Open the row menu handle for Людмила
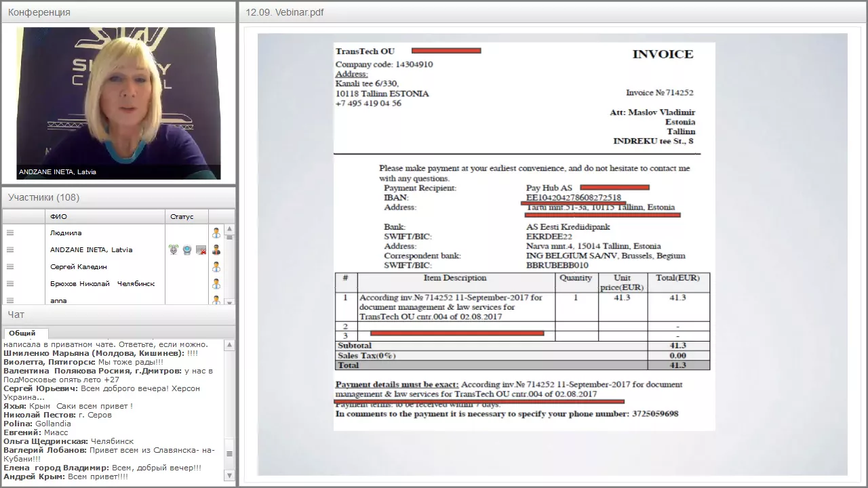 [10, 233]
